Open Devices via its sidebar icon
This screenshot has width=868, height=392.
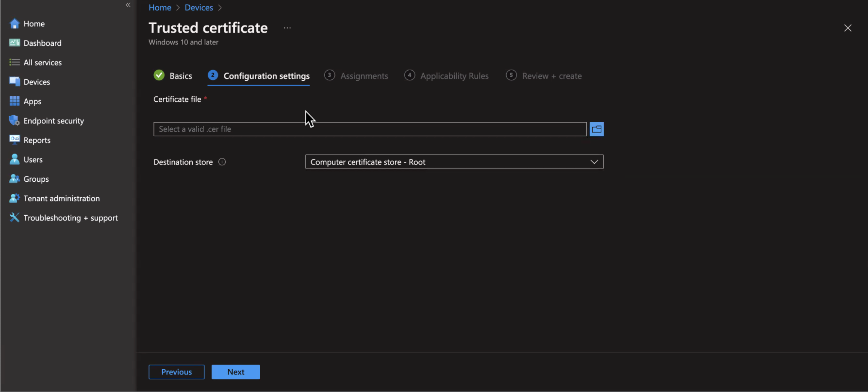(14, 82)
